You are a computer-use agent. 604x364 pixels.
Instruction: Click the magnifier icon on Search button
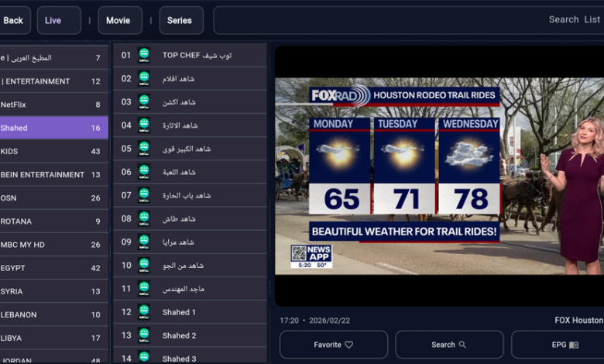coord(462,345)
